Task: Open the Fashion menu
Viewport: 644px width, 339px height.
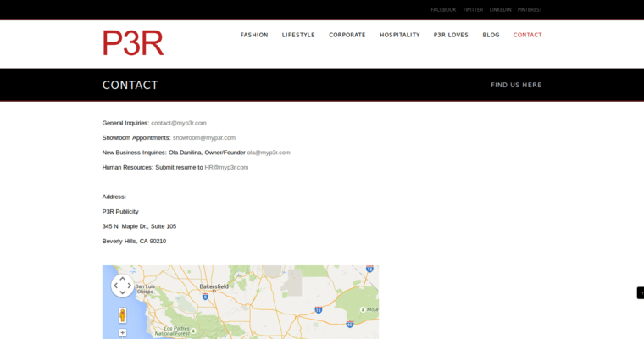Action: 254,35
